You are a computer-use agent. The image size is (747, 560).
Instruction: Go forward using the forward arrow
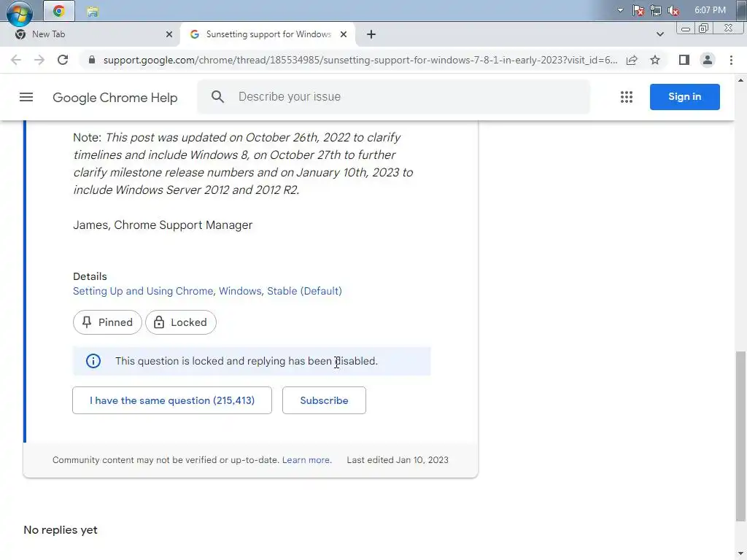(39, 60)
